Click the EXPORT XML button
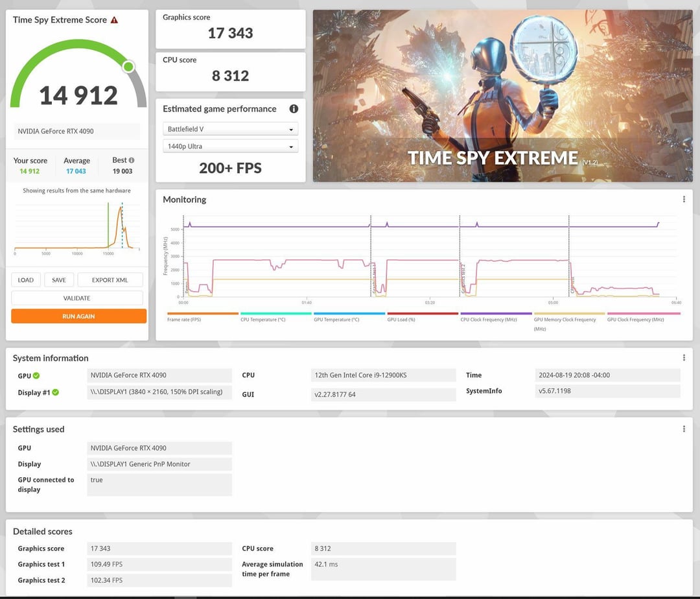The image size is (700, 599). pos(110,280)
